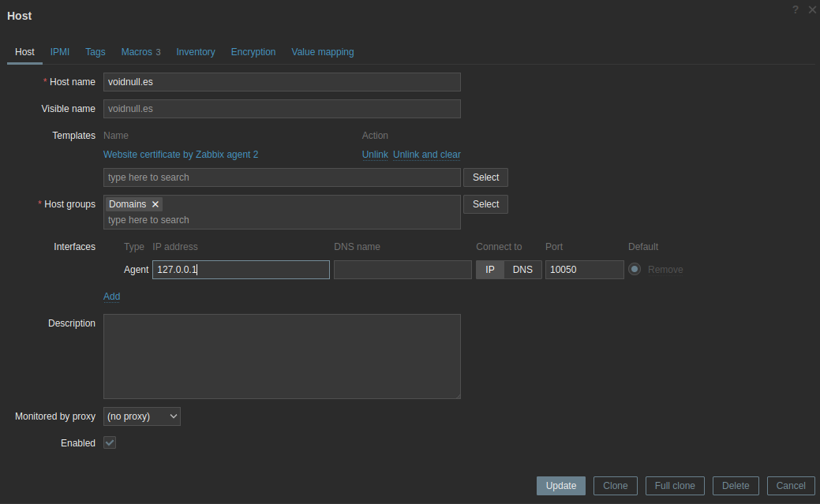Remove the Domains host group tag
The image size is (820, 504).
(x=155, y=204)
